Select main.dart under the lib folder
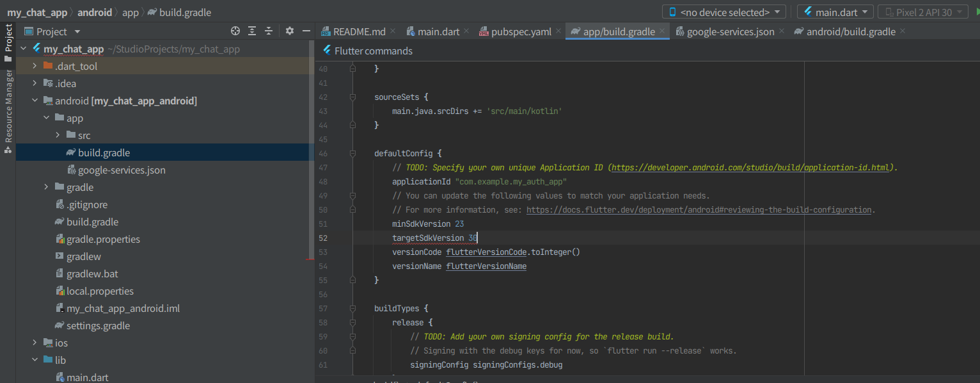The width and height of the screenshot is (980, 383). [x=87, y=378]
